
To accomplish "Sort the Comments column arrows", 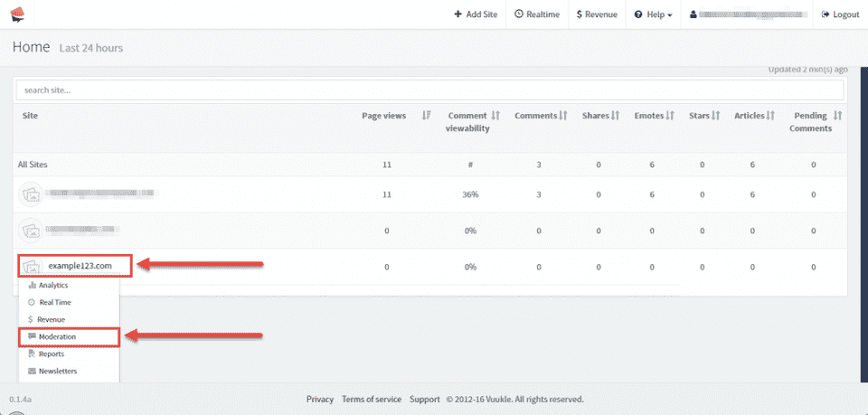I will coord(562,116).
